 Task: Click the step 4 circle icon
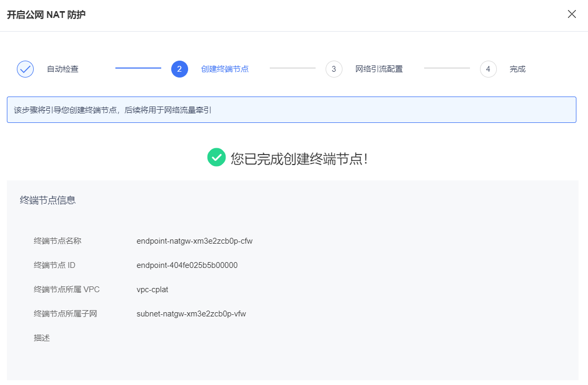pyautogui.click(x=488, y=69)
